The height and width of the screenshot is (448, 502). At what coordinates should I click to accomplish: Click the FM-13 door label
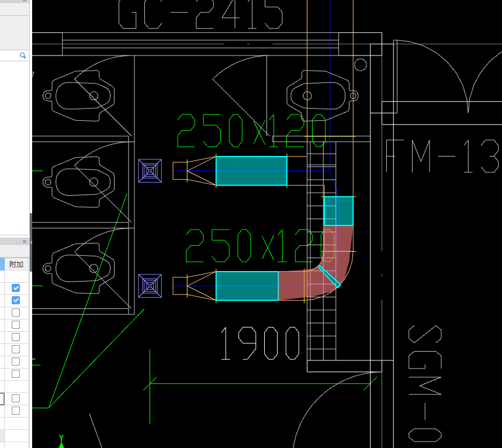444,156
